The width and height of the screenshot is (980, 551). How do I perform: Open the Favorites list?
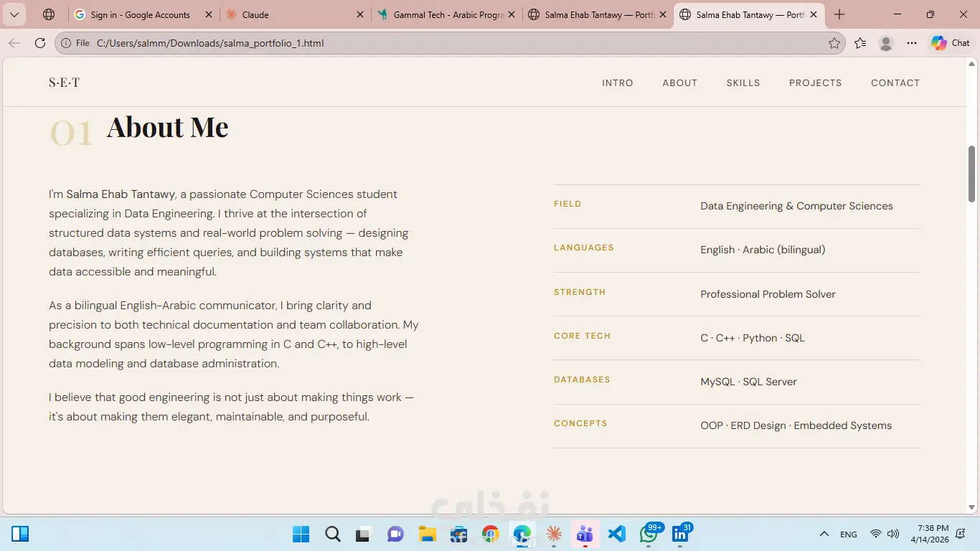pos(860,43)
